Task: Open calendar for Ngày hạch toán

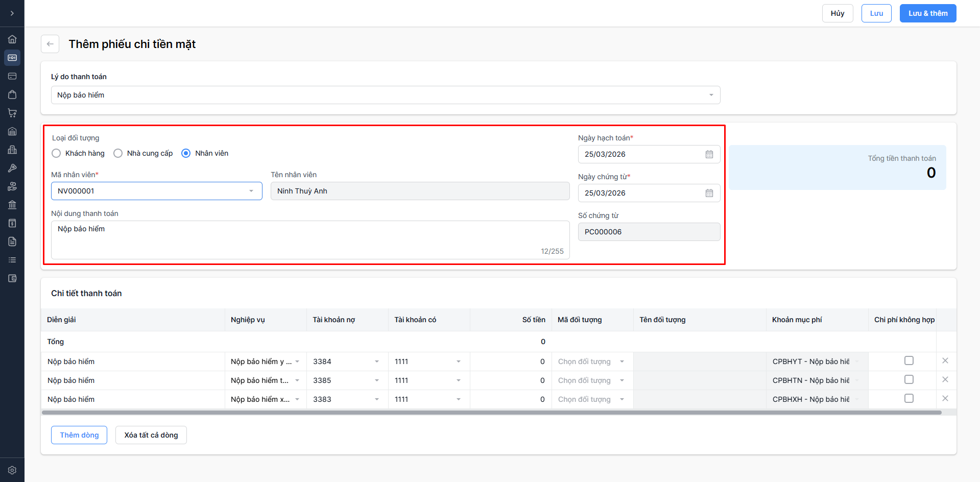Action: coord(709,154)
